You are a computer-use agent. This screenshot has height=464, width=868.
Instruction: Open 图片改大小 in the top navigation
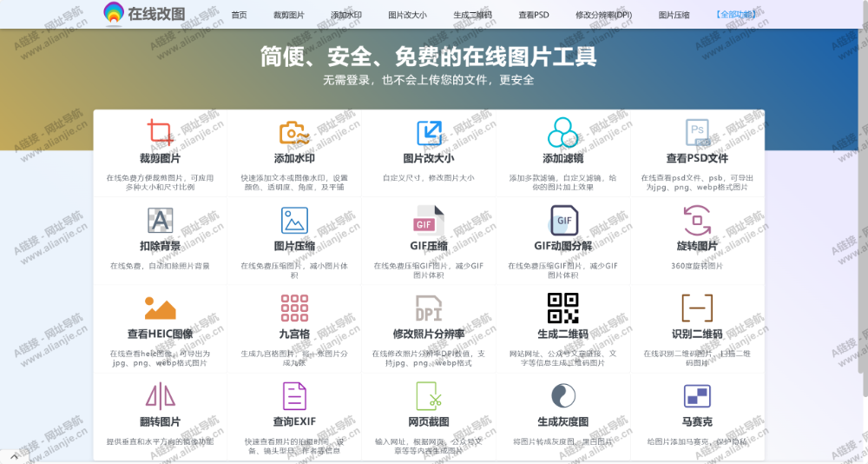point(407,15)
